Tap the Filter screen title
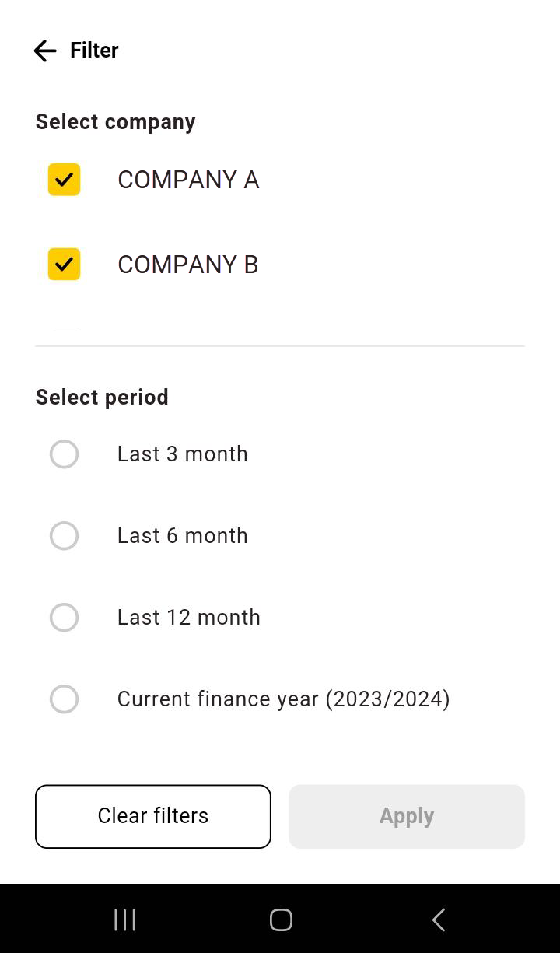This screenshot has height=953, width=560. pyautogui.click(x=94, y=50)
